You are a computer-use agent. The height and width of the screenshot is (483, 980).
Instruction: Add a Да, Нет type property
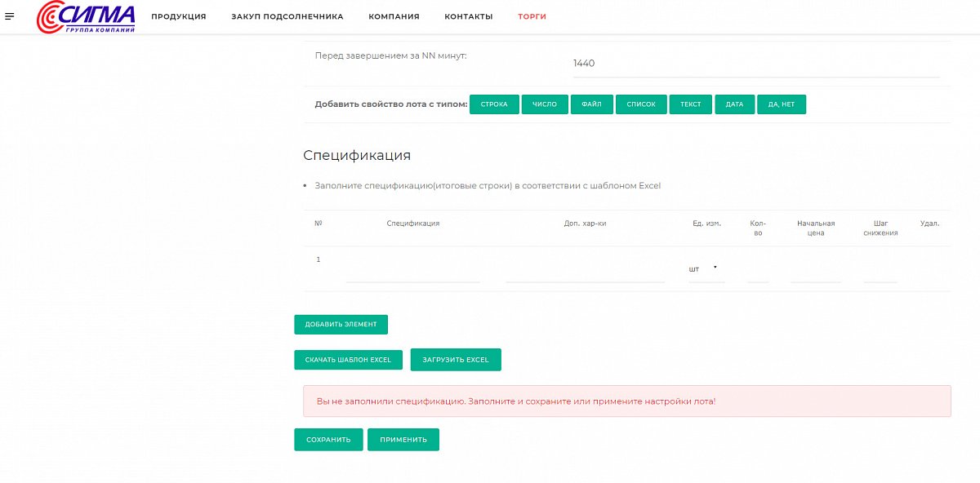pos(782,104)
